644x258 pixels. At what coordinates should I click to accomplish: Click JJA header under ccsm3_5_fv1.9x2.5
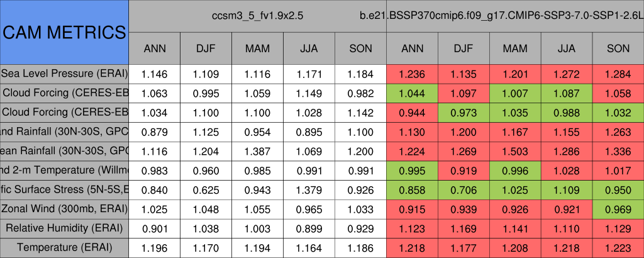pyautogui.click(x=309, y=48)
